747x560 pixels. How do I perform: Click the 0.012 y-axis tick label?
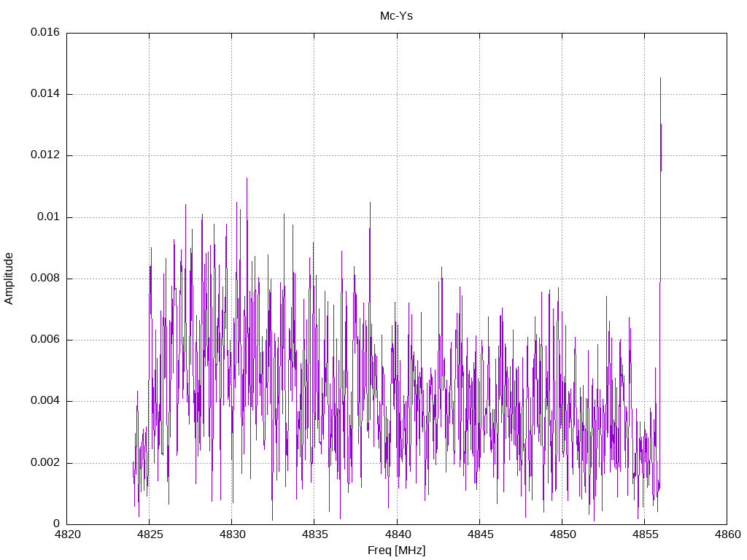pos(45,155)
